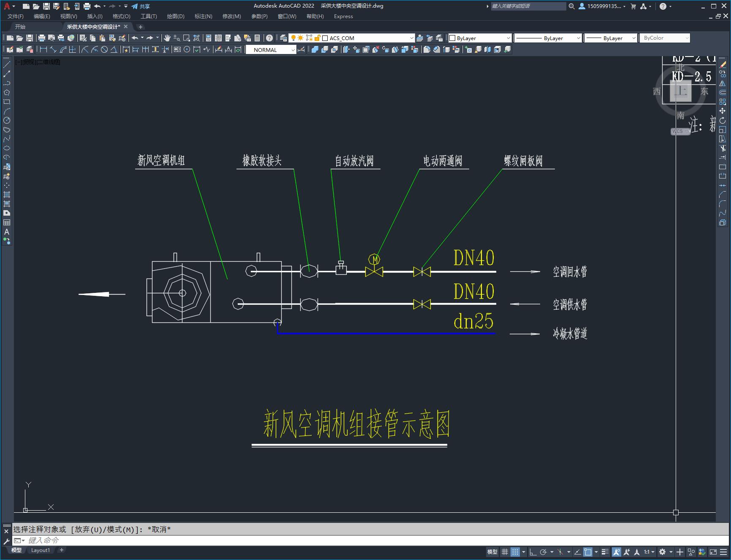Viewport: 731px width, 560px height.
Task: Select the Circle draw tool
Action: coord(6,120)
